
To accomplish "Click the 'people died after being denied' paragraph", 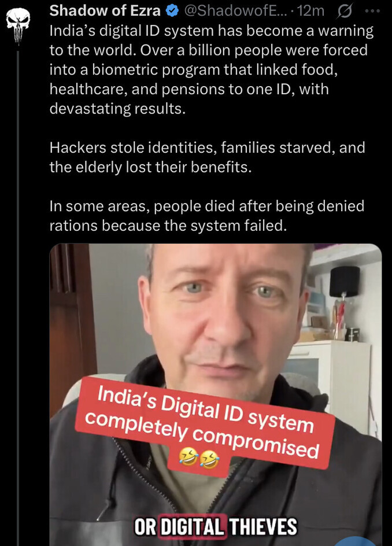I will [x=207, y=216].
